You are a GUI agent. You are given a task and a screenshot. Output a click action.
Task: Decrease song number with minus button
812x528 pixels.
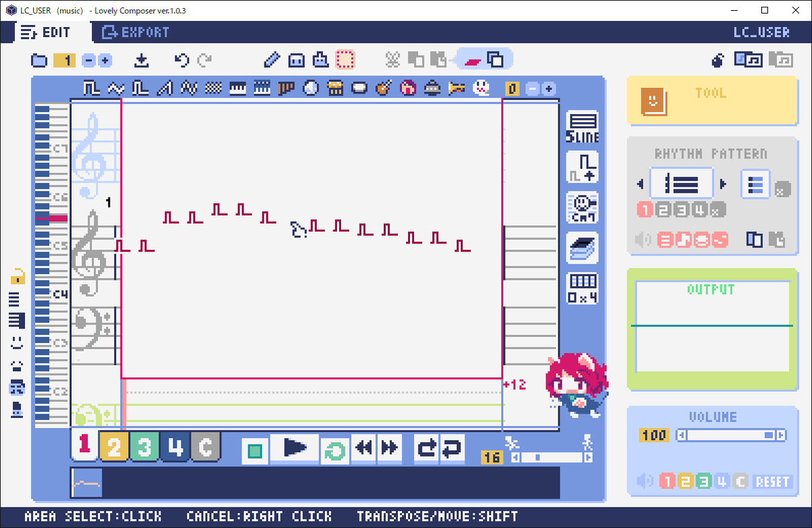point(89,60)
